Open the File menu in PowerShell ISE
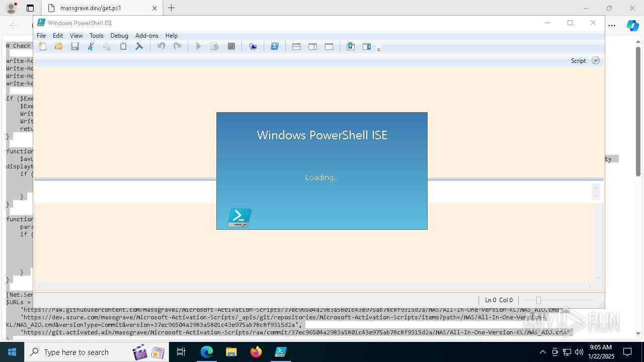This screenshot has height=362, width=644. tap(41, 36)
